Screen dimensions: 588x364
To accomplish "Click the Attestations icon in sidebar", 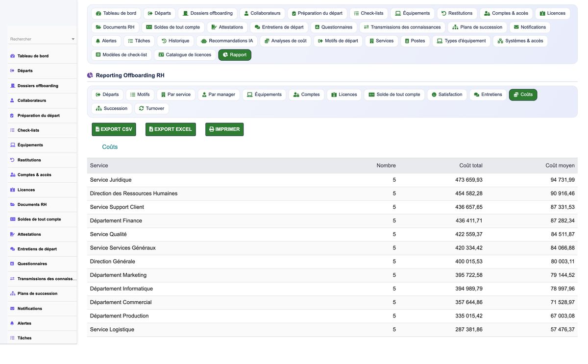I will (x=13, y=234).
